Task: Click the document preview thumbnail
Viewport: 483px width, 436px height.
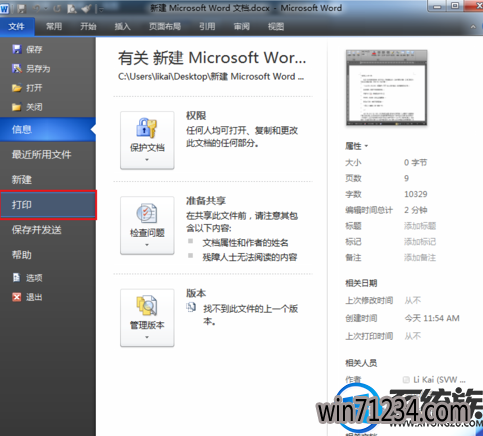Action: 386,87
